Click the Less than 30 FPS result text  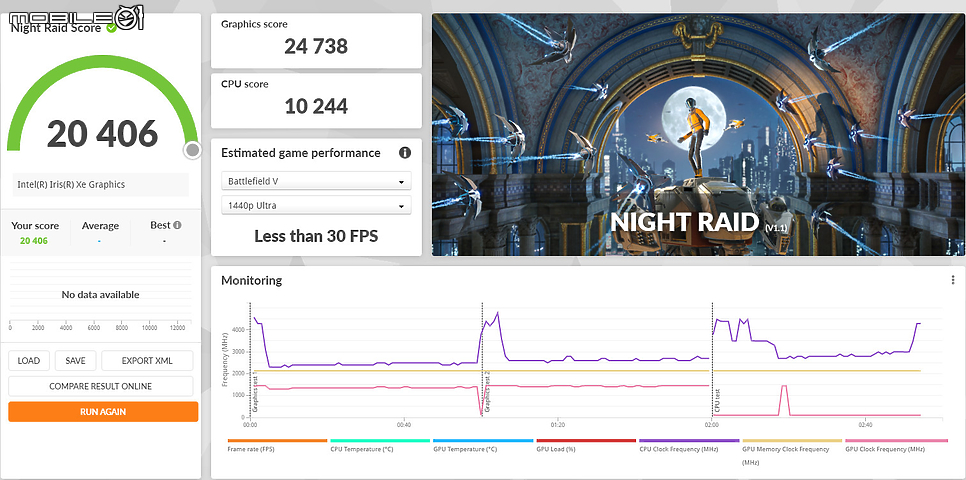pyautogui.click(x=316, y=235)
